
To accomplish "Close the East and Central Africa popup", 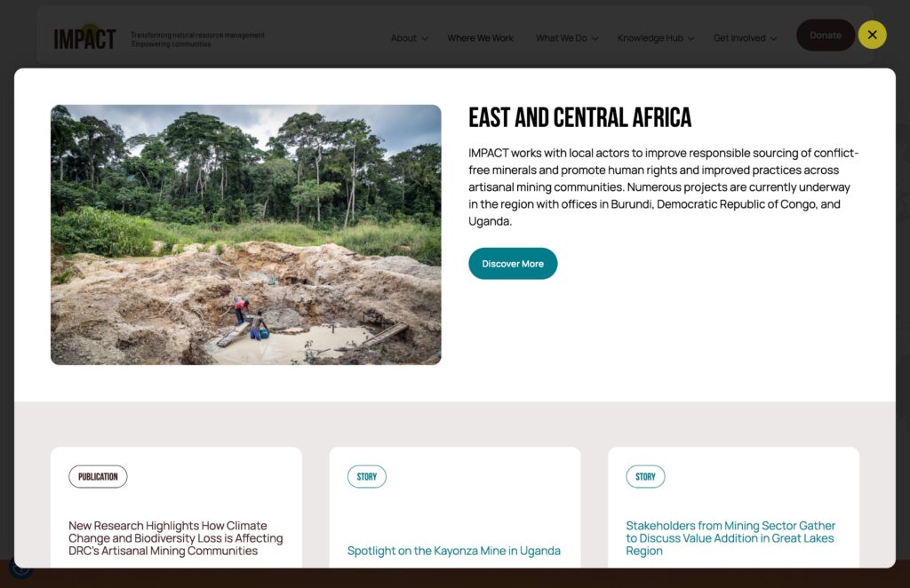I will (x=872, y=35).
